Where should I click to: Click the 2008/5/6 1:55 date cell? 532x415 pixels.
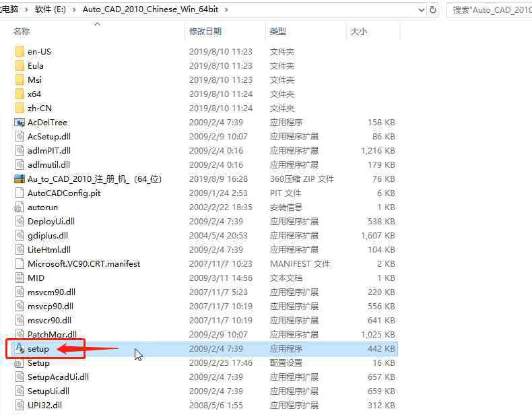(x=215, y=405)
